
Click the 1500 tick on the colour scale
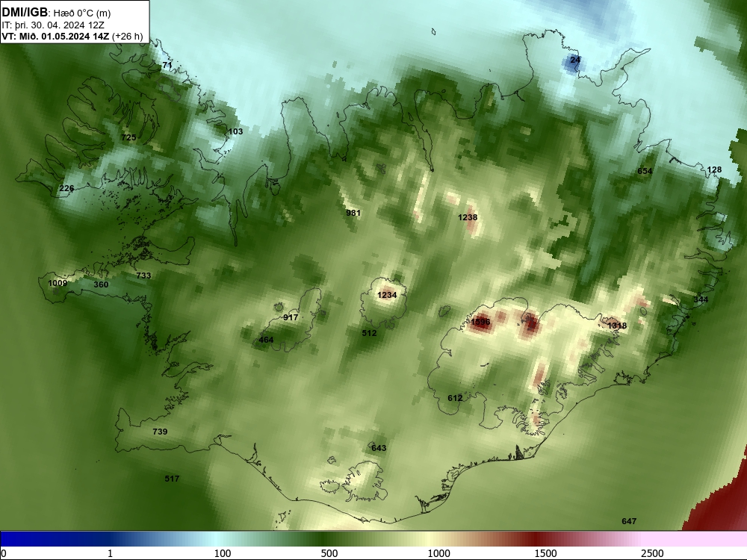click(545, 553)
